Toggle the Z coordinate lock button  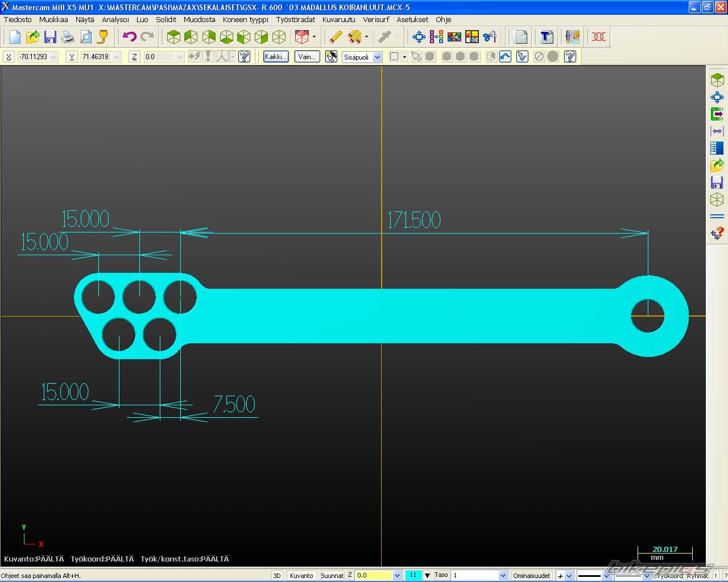pyautogui.click(x=134, y=57)
